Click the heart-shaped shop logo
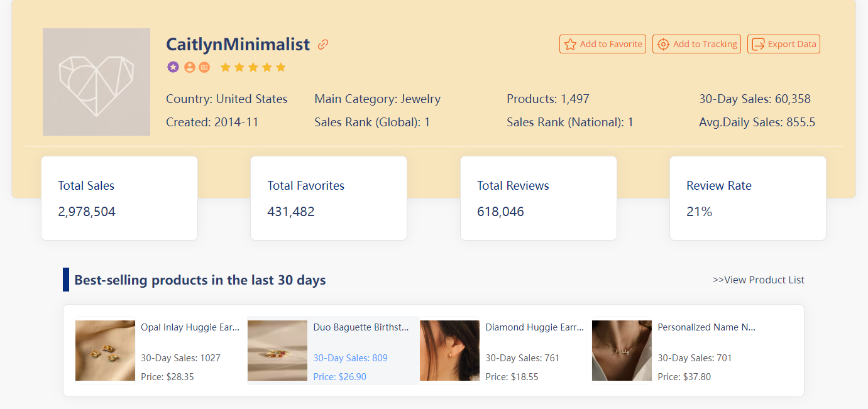868x409 pixels. coord(96,82)
